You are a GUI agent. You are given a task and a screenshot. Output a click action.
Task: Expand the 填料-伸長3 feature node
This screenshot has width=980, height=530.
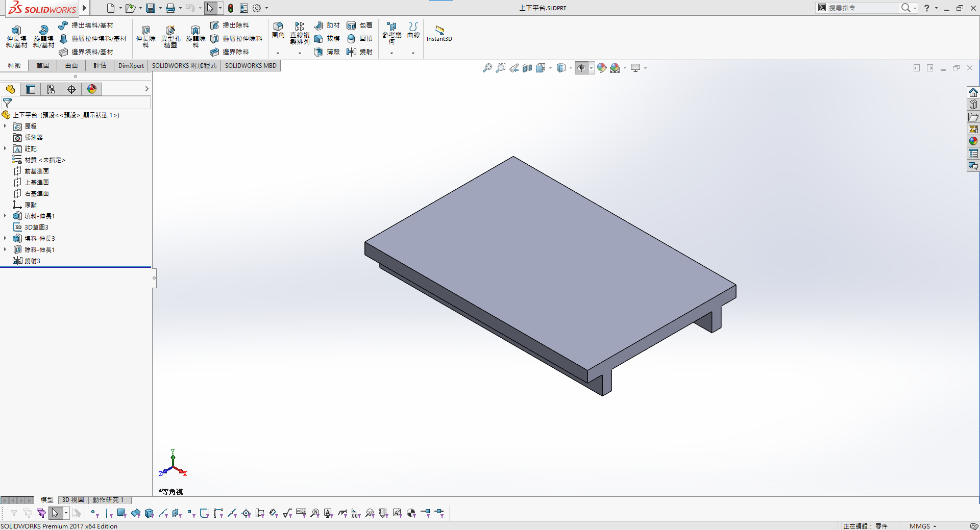coord(5,238)
